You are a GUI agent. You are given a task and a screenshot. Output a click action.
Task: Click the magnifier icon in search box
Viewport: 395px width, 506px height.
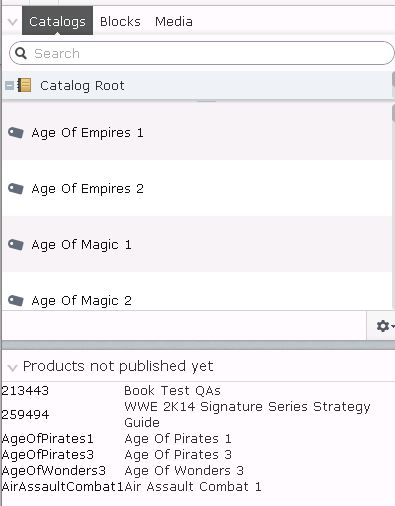[x=21, y=53]
